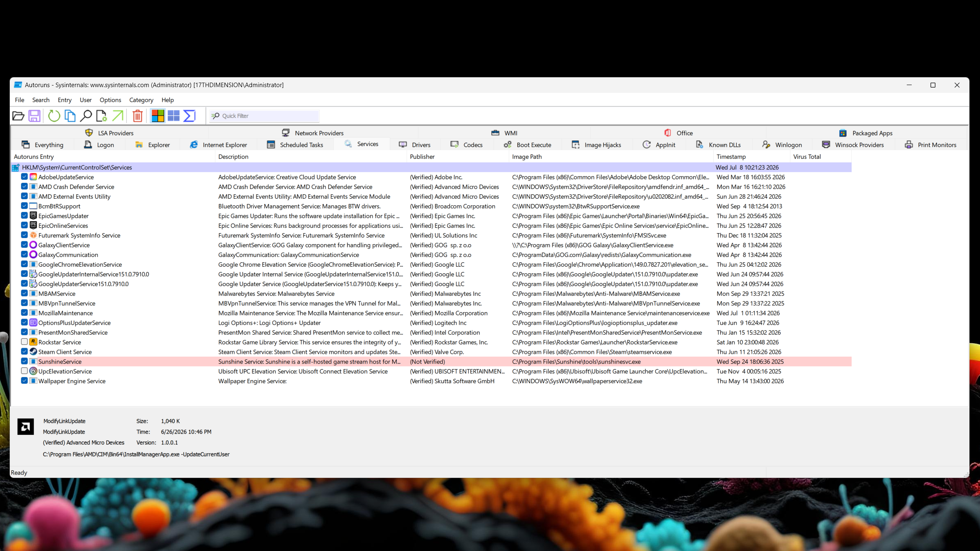980x551 pixels.
Task: Click the Sigma VirusTotal toolbar icon
Action: click(x=189, y=116)
